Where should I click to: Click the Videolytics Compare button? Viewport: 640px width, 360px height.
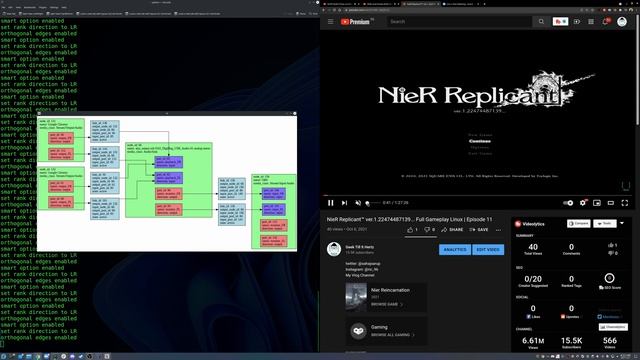[x=579, y=224]
